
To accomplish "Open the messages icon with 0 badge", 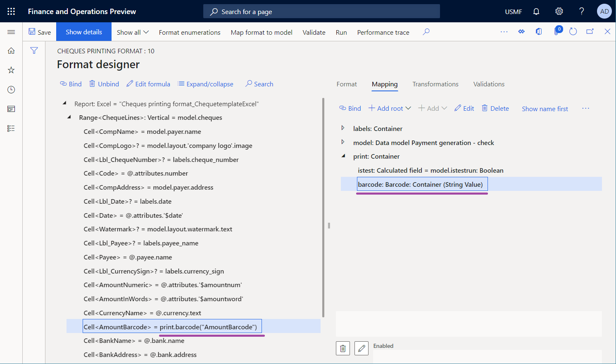I will pos(557,31).
